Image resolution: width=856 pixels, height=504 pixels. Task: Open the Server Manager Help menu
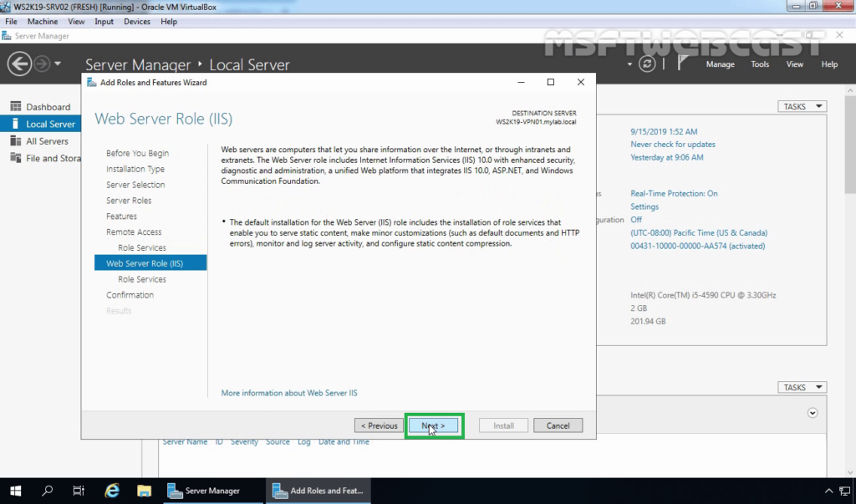[x=829, y=64]
